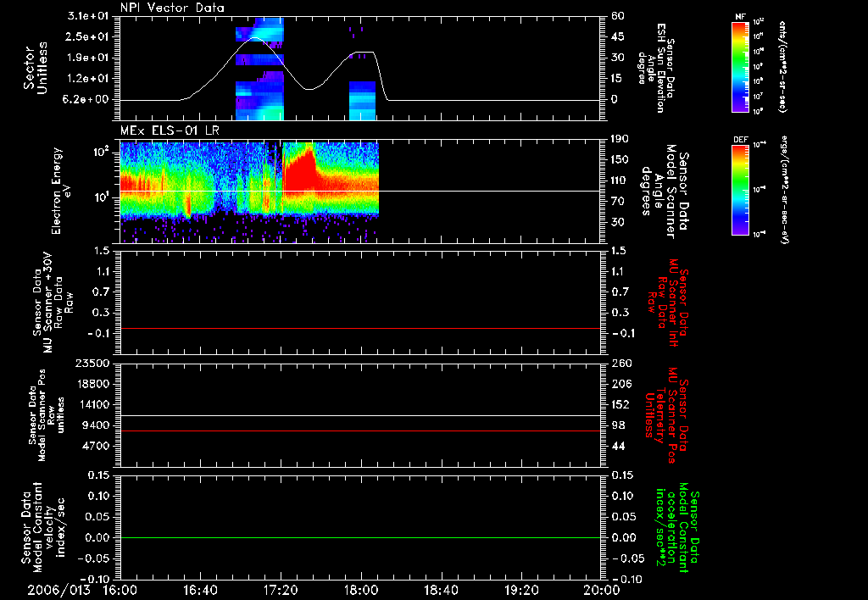Viewport: 868px width, 600px height.
Task: Click the white sun elevation curve peak
Action: tap(254, 37)
